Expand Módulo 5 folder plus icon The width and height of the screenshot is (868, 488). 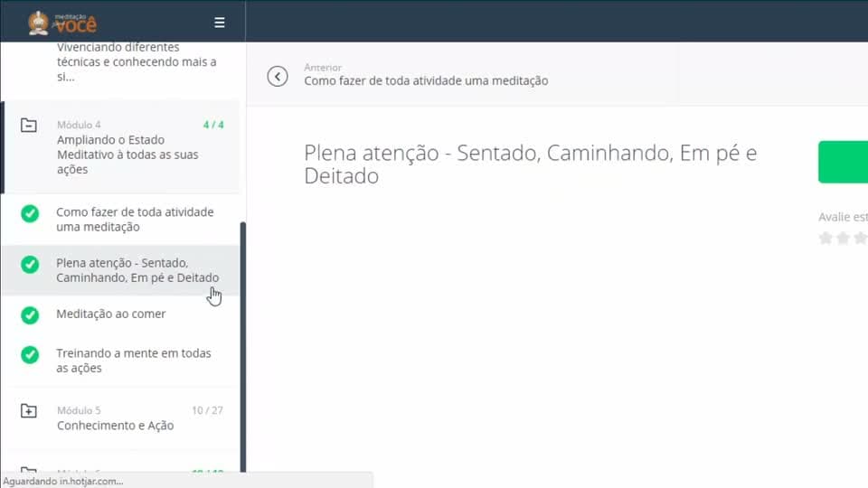pos(29,410)
